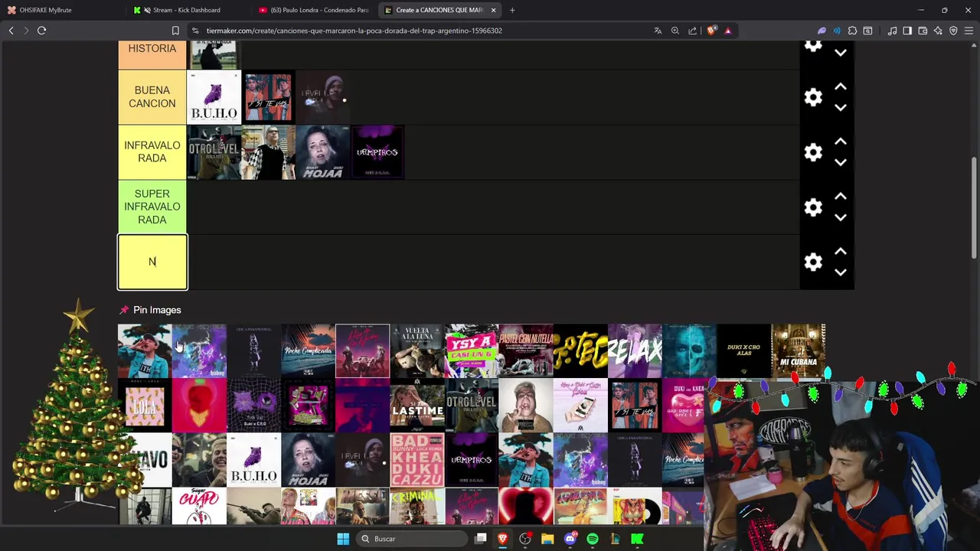Pick YSY A Casi un G cover
The image size is (980, 551).
(x=472, y=351)
